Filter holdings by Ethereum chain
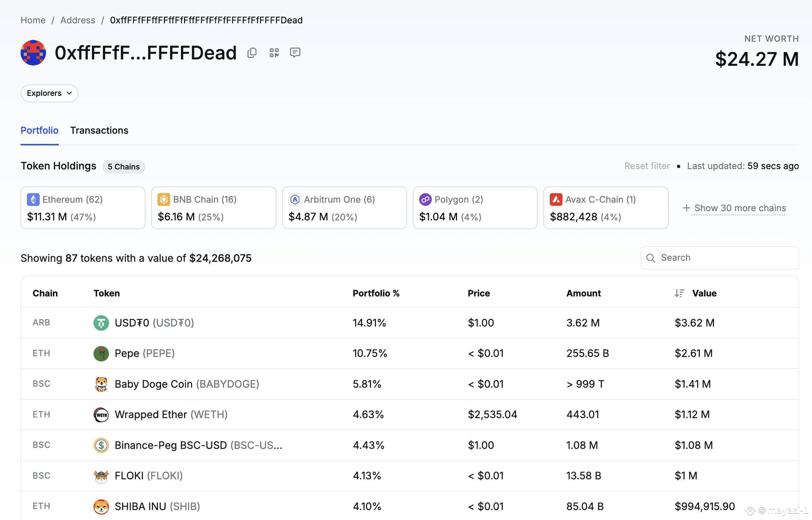Viewport: 812px width, 520px height. [x=83, y=208]
